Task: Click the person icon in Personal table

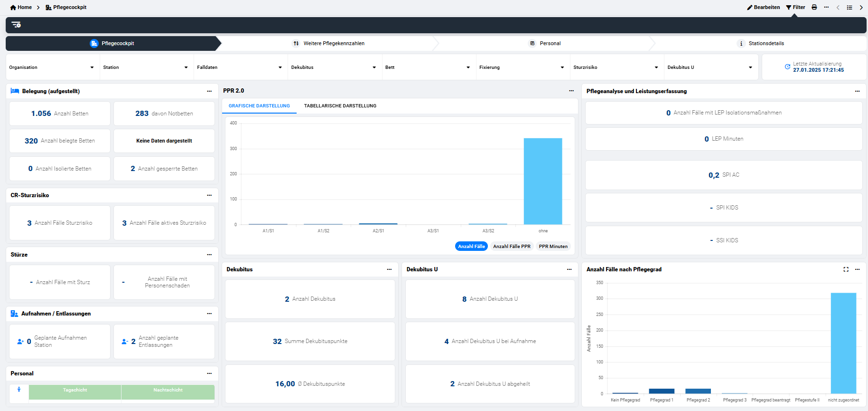Action: pos(19,389)
